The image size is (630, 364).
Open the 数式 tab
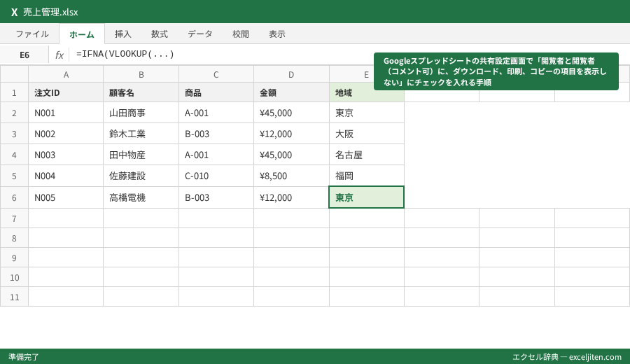160,34
